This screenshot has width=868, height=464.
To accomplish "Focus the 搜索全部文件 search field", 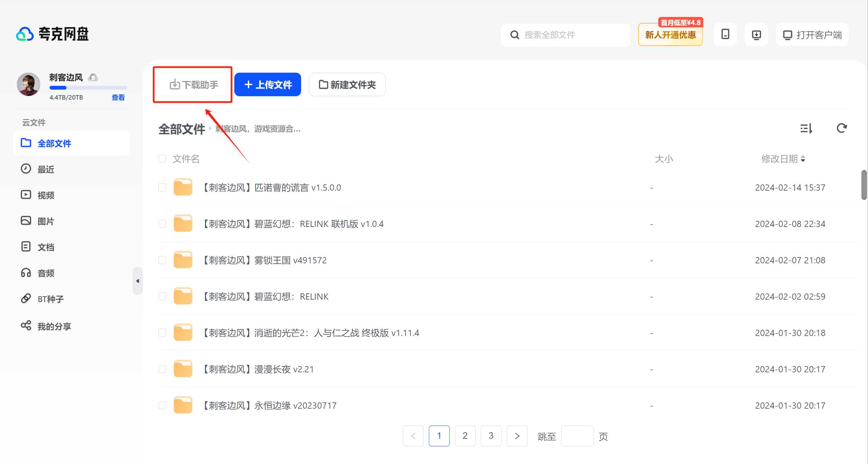I will (x=565, y=35).
